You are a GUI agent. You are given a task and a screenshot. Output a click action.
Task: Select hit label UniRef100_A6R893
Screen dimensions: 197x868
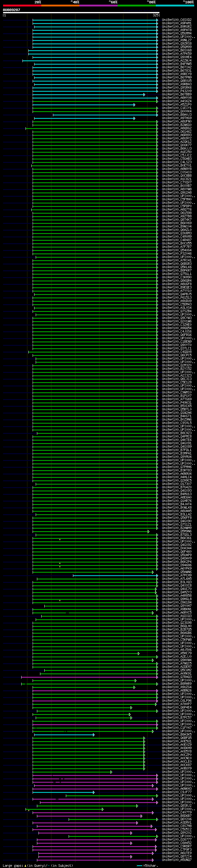[x=176, y=135]
